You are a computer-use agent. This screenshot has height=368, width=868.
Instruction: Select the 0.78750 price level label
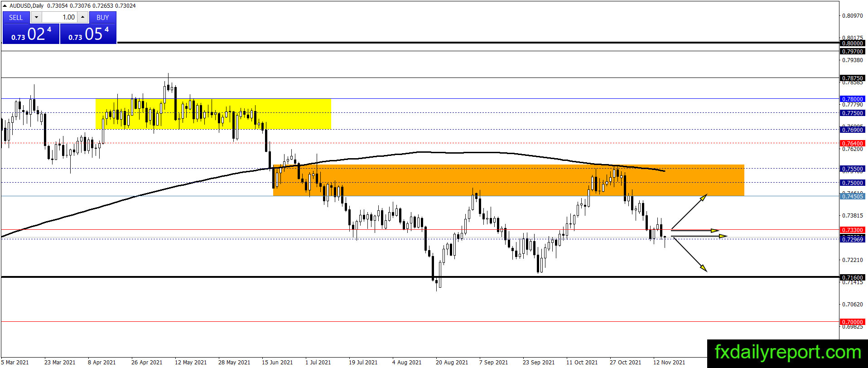(852, 78)
